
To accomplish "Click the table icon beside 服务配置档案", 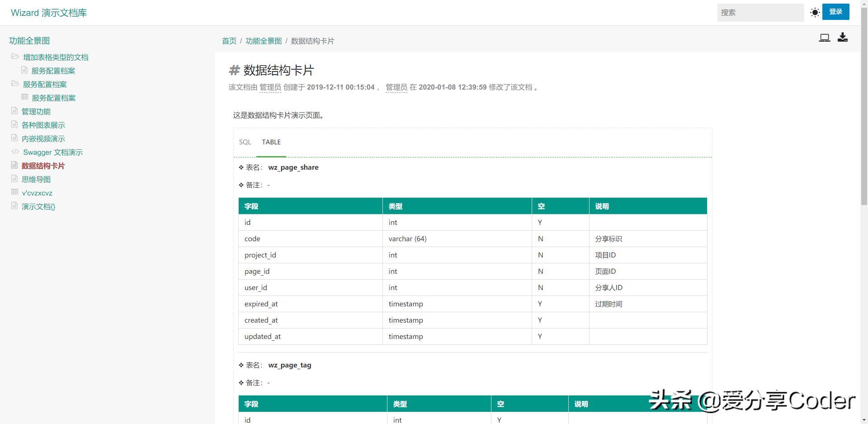I will pos(25,98).
